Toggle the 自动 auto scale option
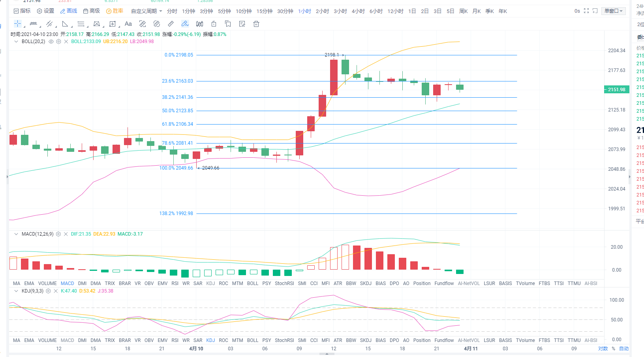The image size is (644, 357). click(x=623, y=349)
